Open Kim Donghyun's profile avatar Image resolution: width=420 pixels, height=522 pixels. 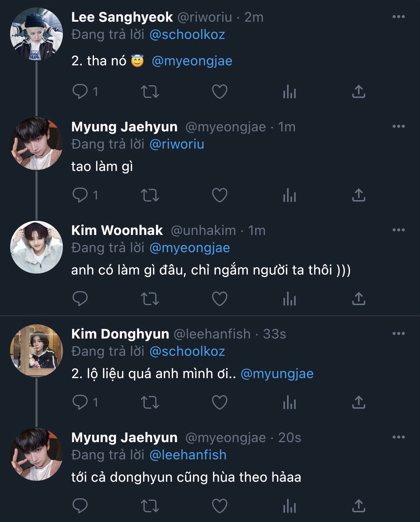[x=37, y=351]
